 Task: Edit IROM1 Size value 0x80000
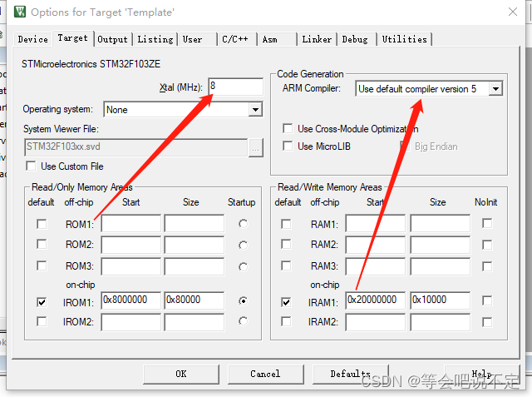click(x=195, y=300)
